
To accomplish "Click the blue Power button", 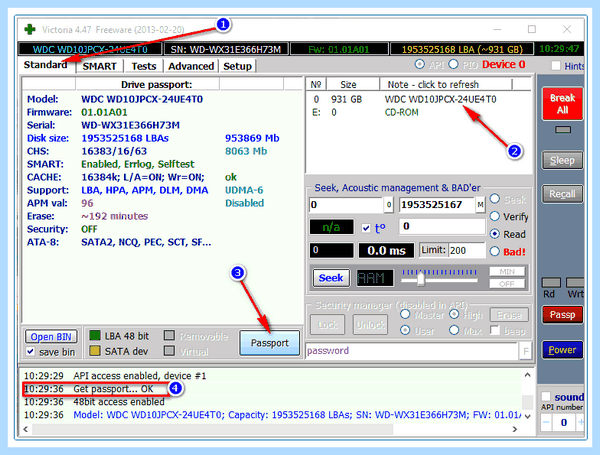I will (562, 350).
